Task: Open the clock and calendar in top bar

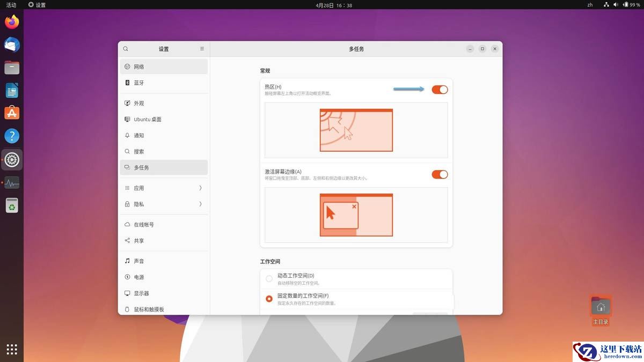Action: pyautogui.click(x=334, y=5)
